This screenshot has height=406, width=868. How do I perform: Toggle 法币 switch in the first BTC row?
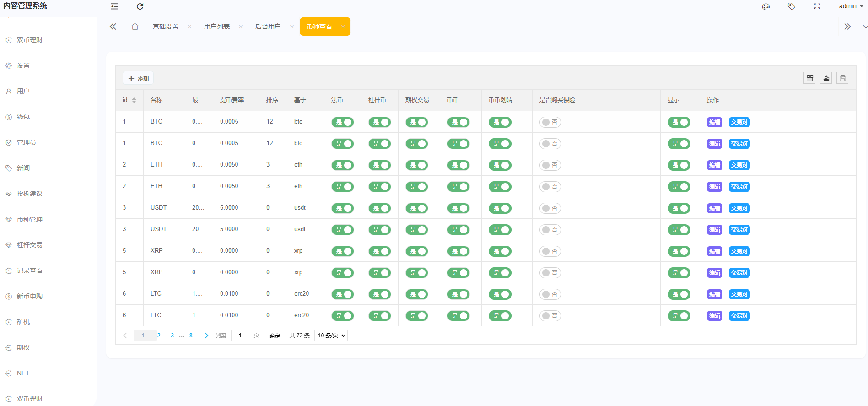(342, 122)
